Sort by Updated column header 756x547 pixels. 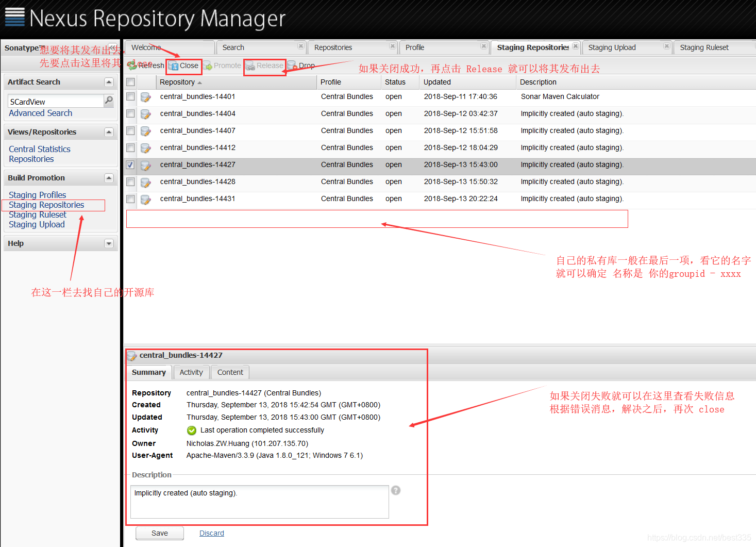click(x=468, y=82)
